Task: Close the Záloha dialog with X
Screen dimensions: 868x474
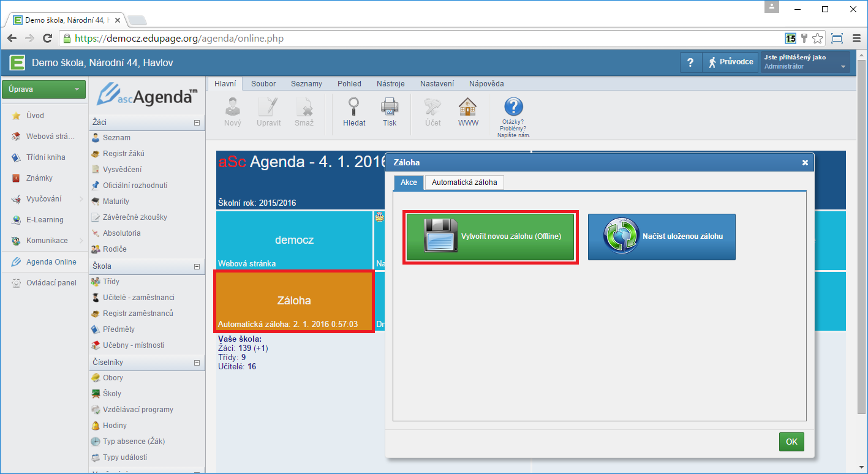Action: tap(805, 163)
